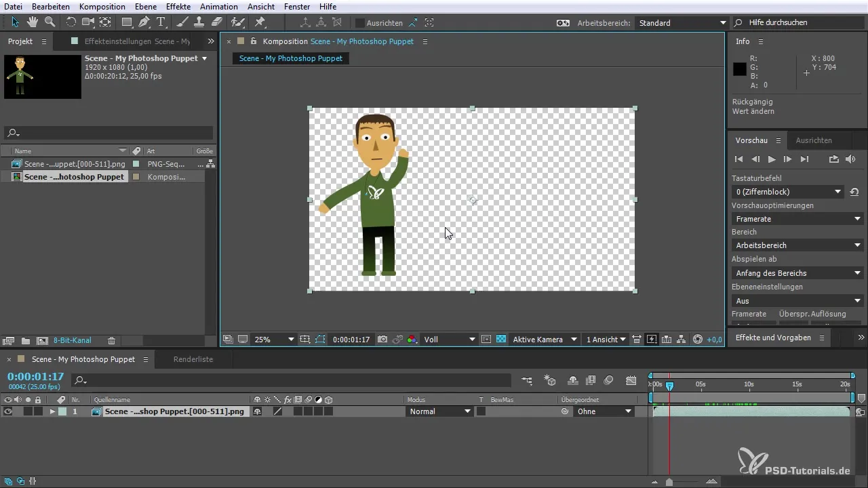Open the 1 Ansicht view layout dropdown
868x488 pixels.
click(606, 340)
